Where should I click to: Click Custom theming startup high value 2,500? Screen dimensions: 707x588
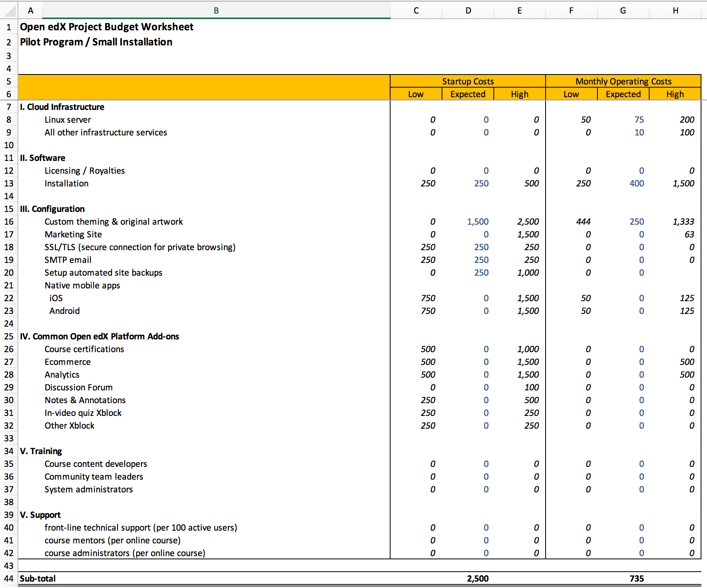(x=528, y=221)
